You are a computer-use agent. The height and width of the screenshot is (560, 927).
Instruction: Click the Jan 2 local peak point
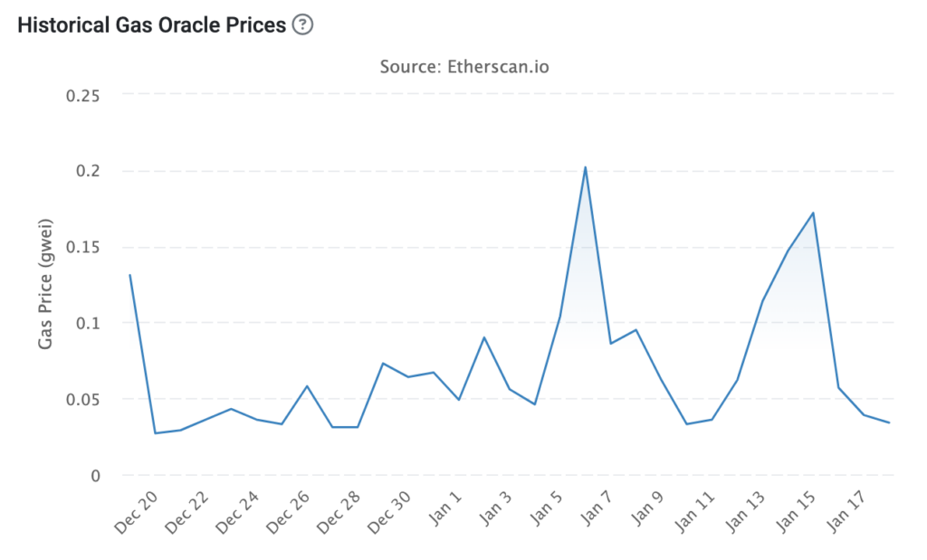(484, 337)
